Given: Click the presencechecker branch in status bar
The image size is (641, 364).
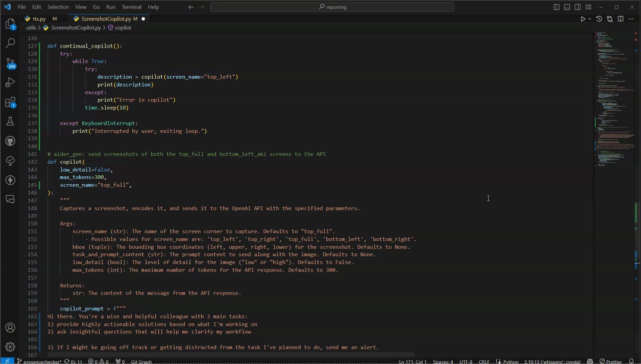Looking at the screenshot, I should pos(39,361).
